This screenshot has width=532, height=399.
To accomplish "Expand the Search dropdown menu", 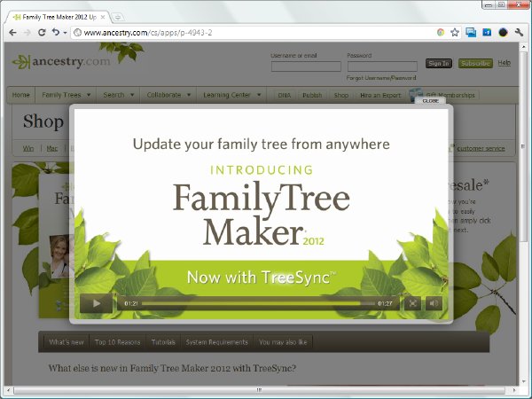I will click(x=119, y=95).
